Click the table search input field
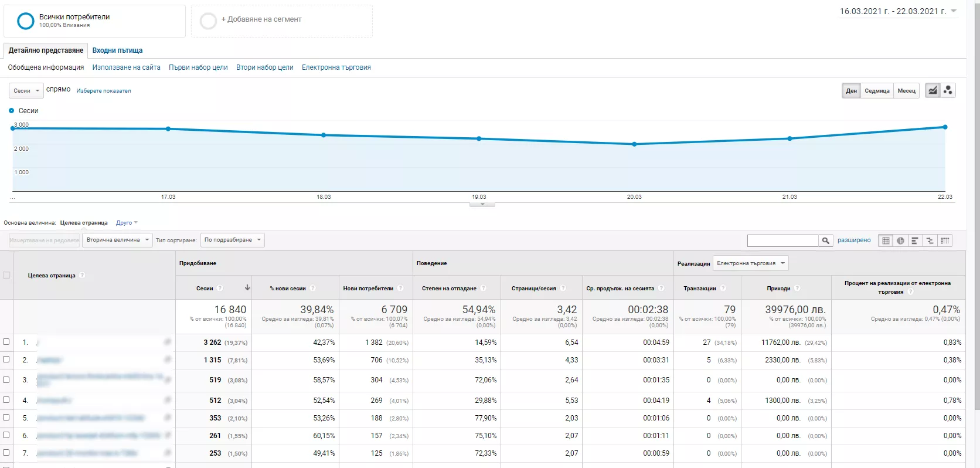The height and width of the screenshot is (468, 980). (783, 240)
